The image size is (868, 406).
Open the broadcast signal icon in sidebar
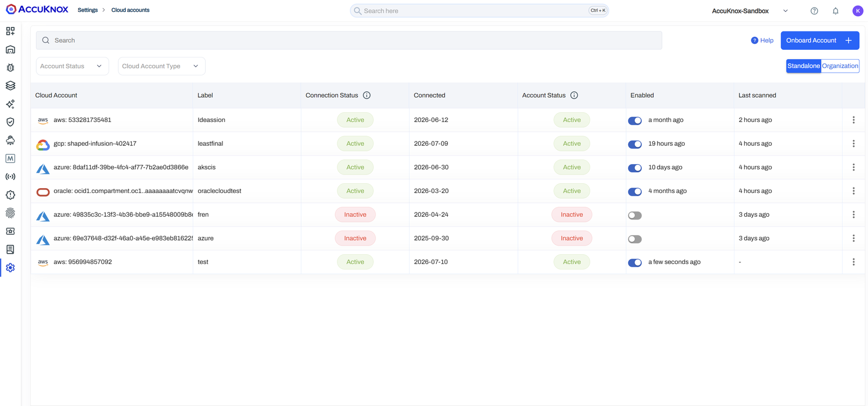tap(10, 177)
